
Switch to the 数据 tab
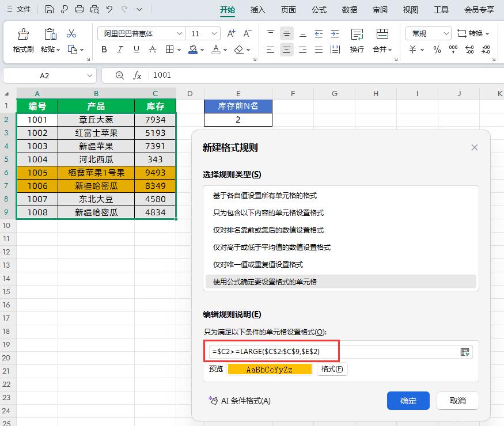pos(350,10)
